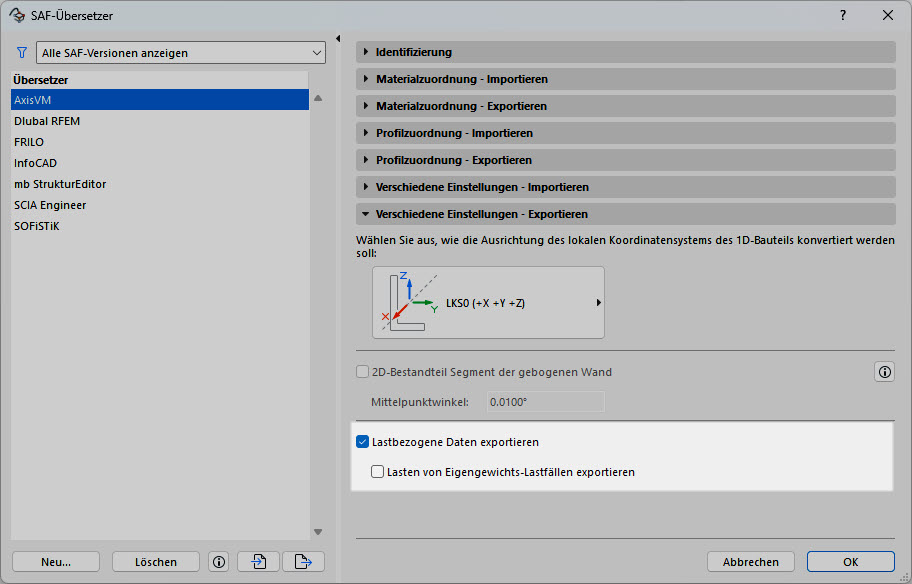Collapse left panel with the arrow handle
The image size is (912, 584).
tap(338, 38)
